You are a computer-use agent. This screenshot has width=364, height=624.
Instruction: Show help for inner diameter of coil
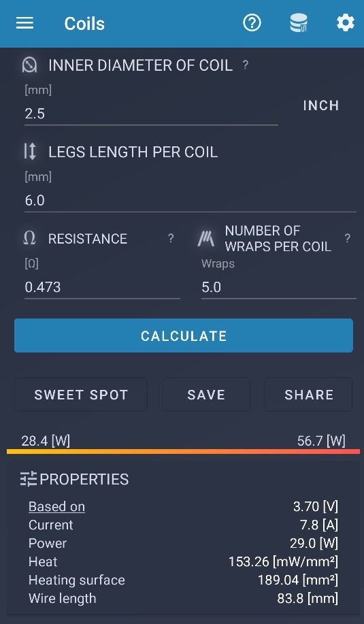tap(246, 65)
